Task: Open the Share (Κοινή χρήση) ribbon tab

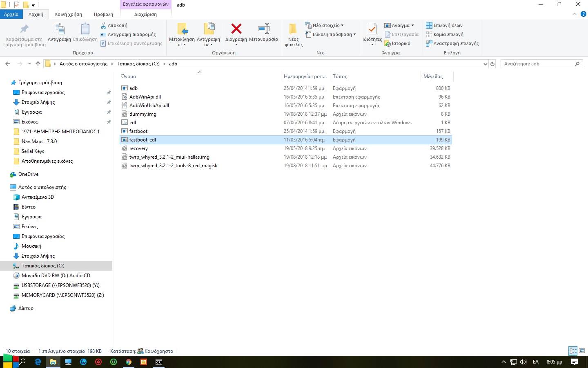Action: (69, 14)
